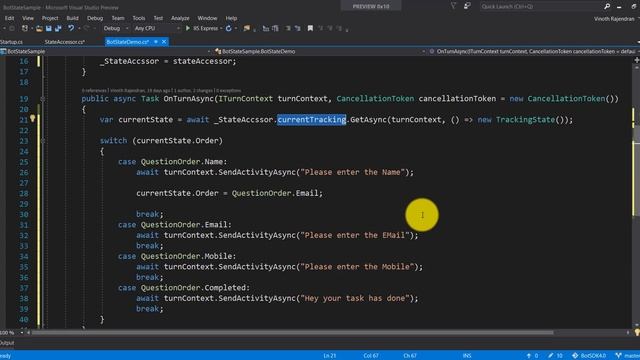This screenshot has height=360, width=640.
Task: Click the PREVIEW badge in title bar
Action: pyautogui.click(x=371, y=6)
